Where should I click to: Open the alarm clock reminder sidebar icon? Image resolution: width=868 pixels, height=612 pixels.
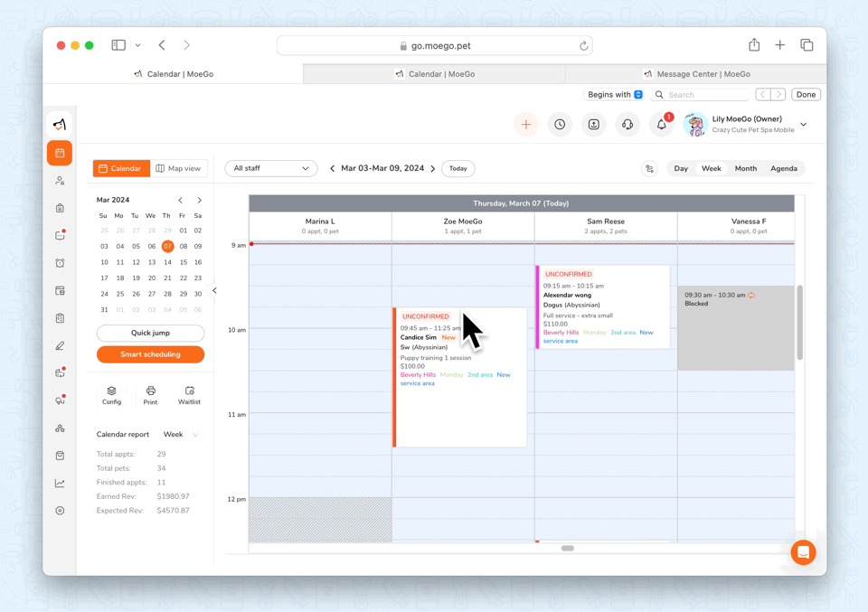(x=60, y=263)
